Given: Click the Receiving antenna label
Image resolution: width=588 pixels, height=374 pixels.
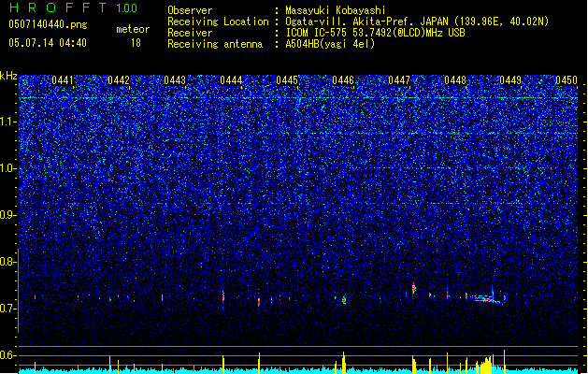Looking at the screenshot, I should point(215,44).
